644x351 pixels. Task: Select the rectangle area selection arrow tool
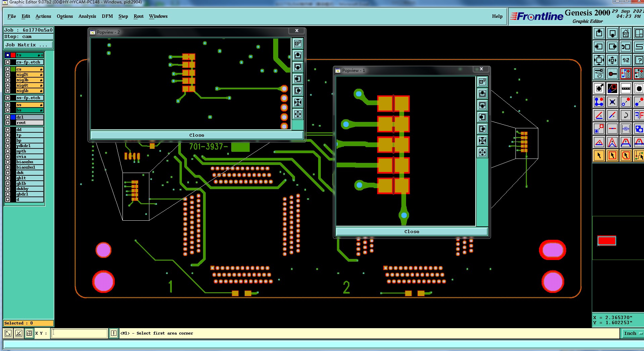coord(612,156)
